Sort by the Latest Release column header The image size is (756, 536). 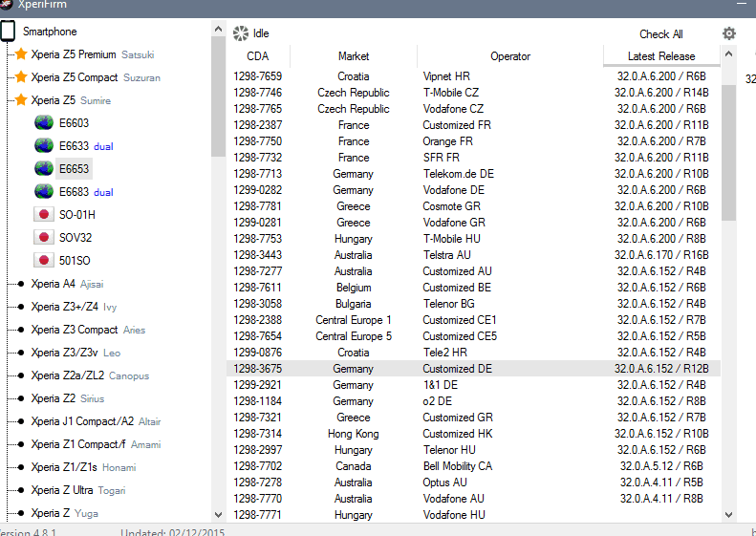coord(661,56)
